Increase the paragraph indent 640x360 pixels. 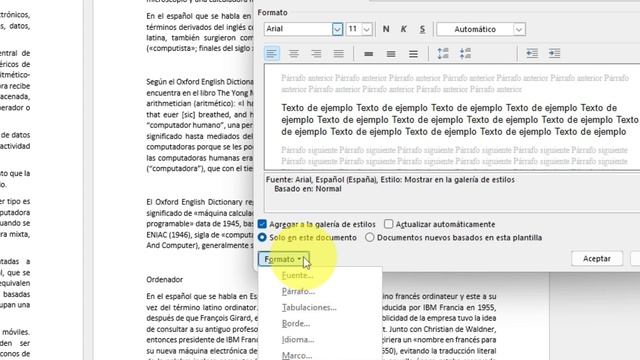coord(554,53)
